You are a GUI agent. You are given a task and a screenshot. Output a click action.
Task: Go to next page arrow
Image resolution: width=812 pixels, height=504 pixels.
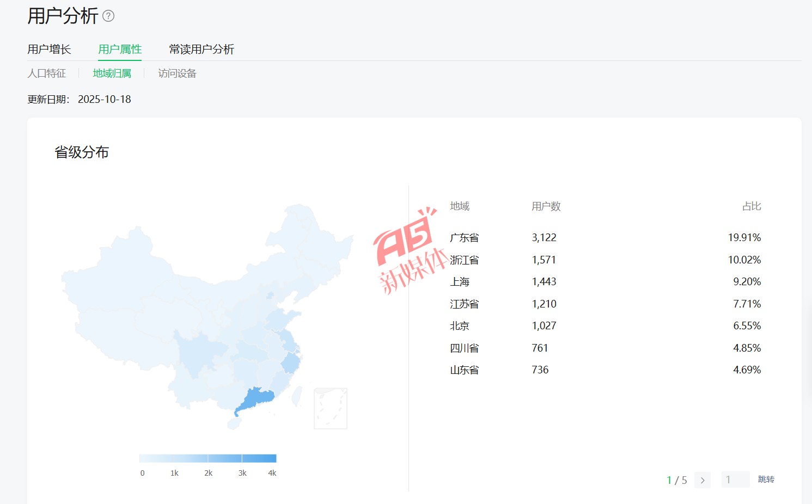[x=703, y=480]
